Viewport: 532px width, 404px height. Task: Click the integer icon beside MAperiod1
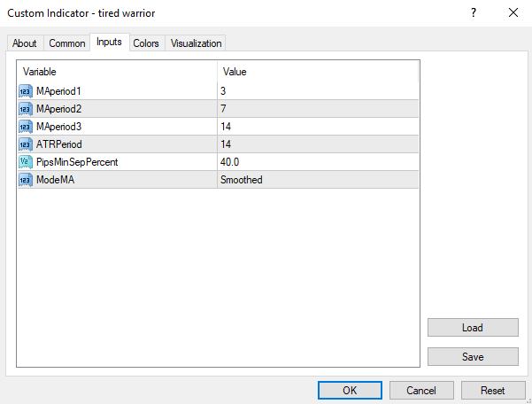coord(26,91)
